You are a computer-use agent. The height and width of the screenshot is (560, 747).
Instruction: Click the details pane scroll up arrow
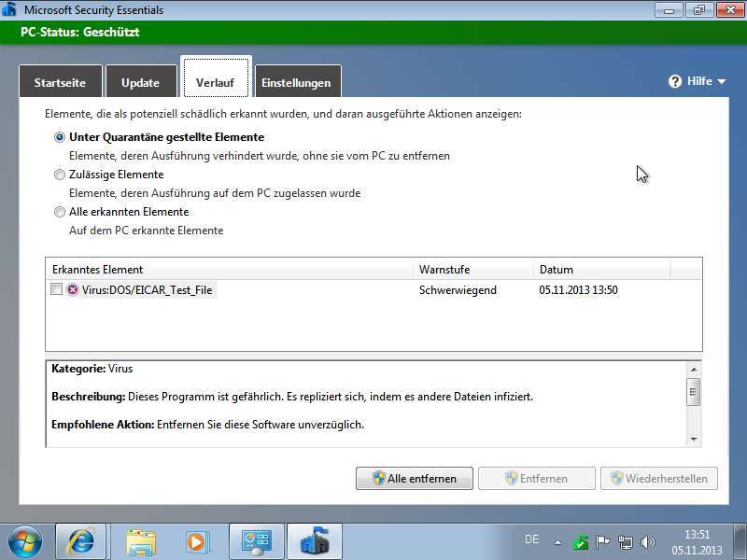pyautogui.click(x=694, y=370)
